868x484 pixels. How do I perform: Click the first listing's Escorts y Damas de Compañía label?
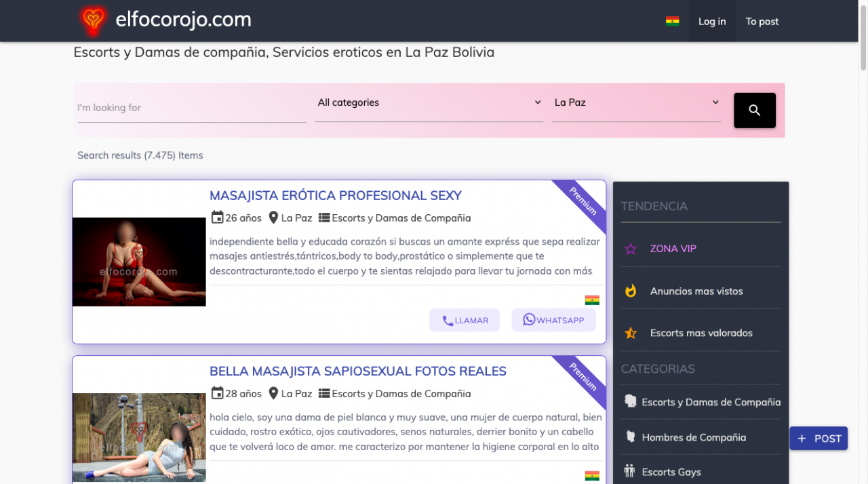click(x=401, y=218)
